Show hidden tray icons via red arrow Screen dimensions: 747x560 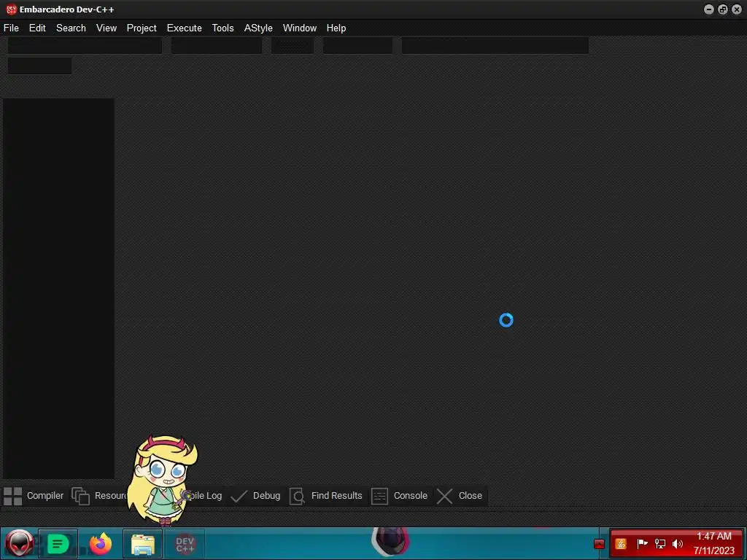click(x=600, y=544)
